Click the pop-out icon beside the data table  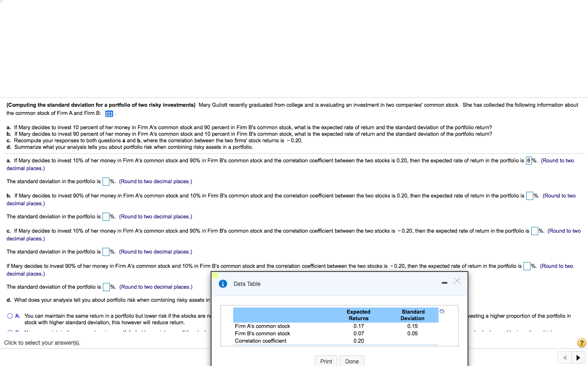(442, 311)
